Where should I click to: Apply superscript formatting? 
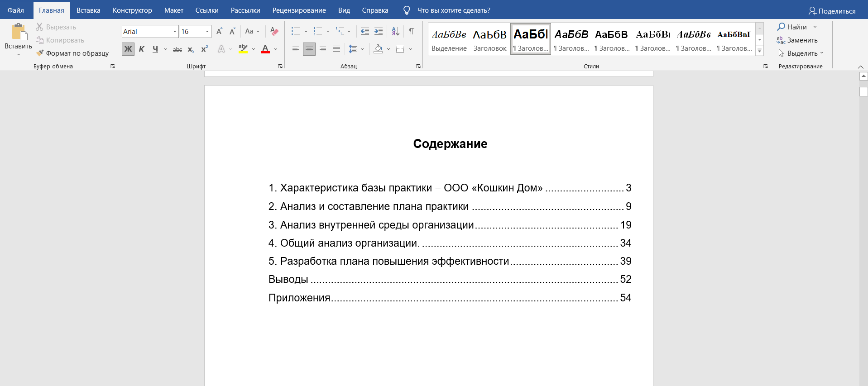click(205, 49)
